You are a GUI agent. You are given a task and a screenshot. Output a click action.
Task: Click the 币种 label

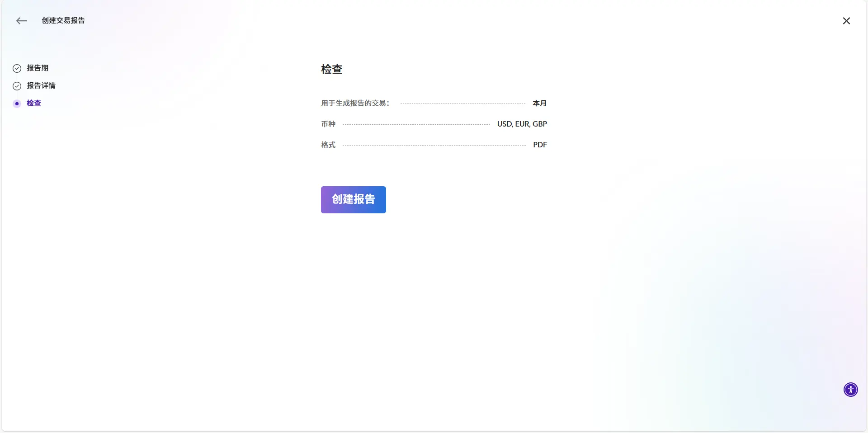tap(328, 124)
